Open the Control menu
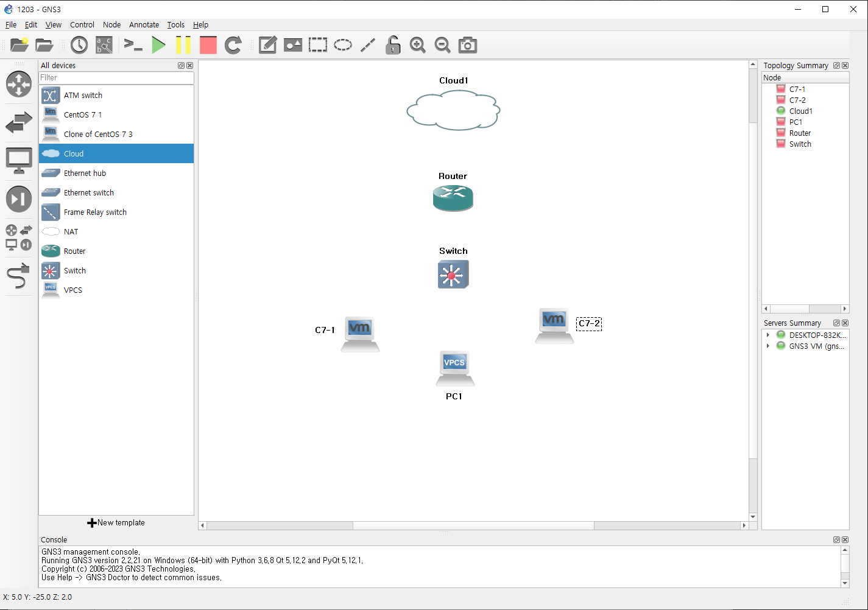Image resolution: width=868 pixels, height=610 pixels. [x=82, y=25]
